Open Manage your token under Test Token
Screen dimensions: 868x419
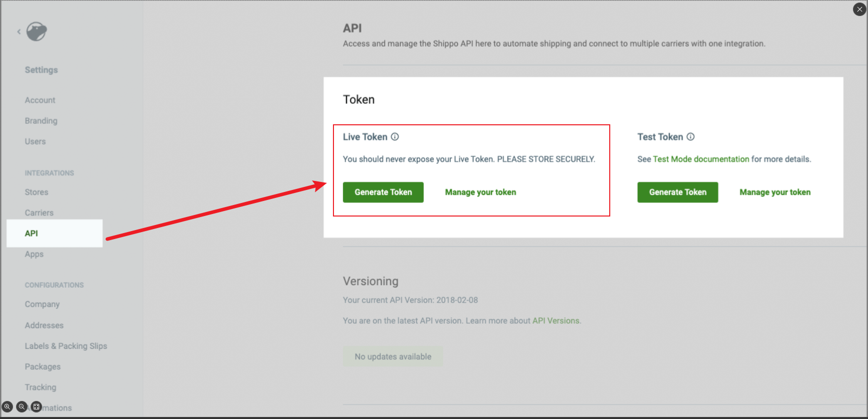(x=775, y=192)
